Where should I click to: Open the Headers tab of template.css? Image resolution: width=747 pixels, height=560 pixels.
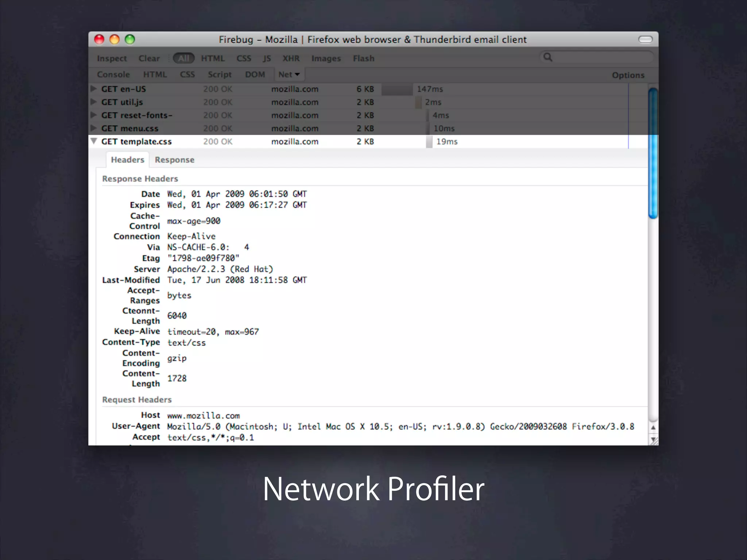[128, 160]
